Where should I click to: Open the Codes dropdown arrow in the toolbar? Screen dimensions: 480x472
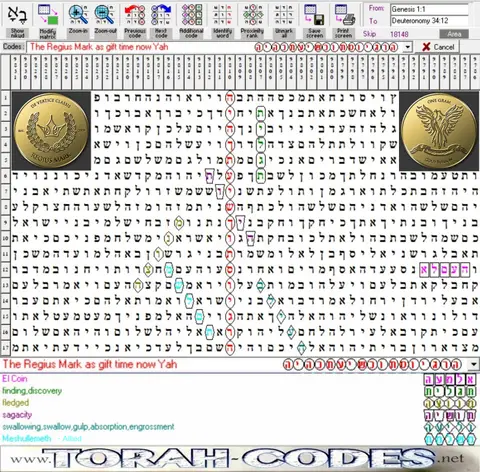click(407, 47)
